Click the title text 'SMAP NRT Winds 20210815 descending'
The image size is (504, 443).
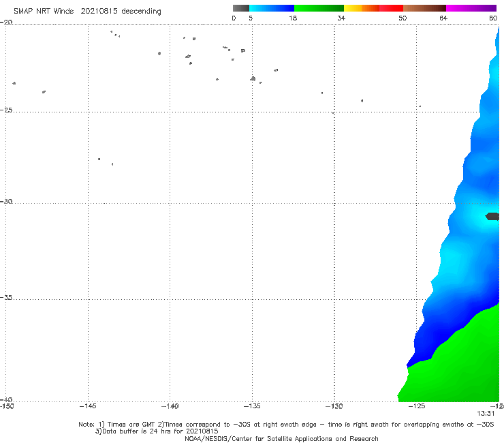87,12
